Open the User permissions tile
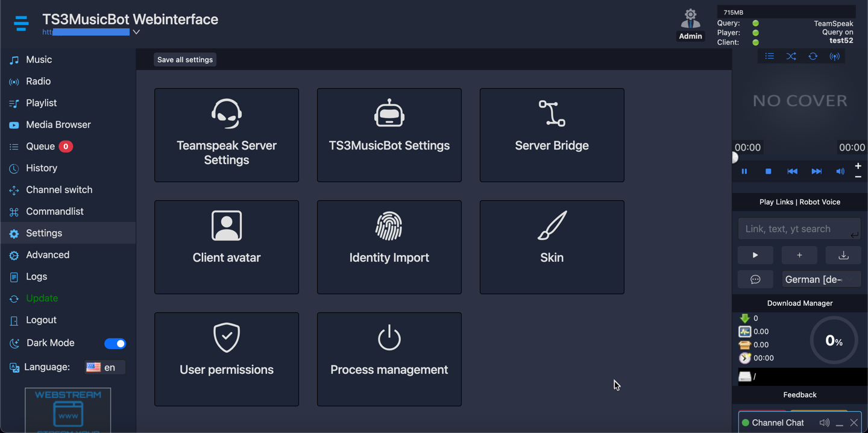This screenshot has width=868, height=433. point(227,359)
